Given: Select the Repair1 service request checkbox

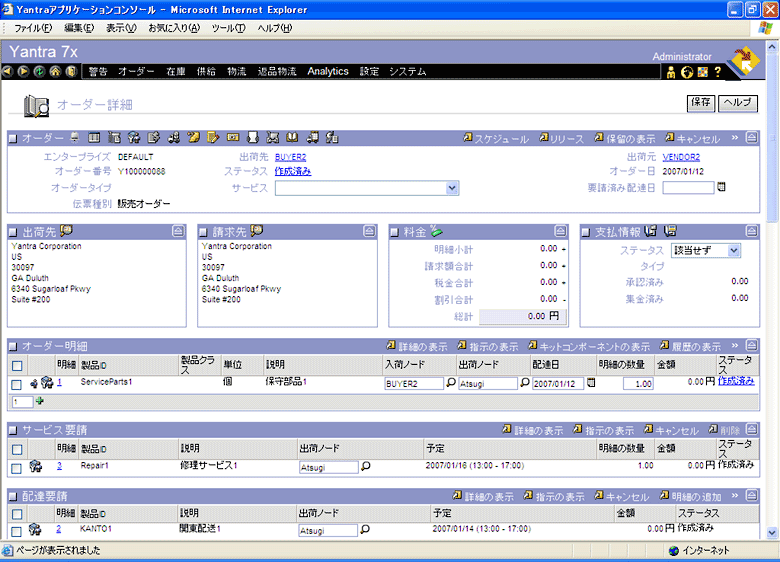Looking at the screenshot, I should tap(16, 467).
